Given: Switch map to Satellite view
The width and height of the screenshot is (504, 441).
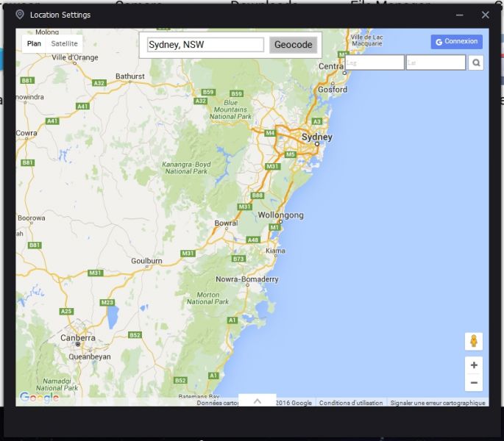Looking at the screenshot, I should pos(64,43).
